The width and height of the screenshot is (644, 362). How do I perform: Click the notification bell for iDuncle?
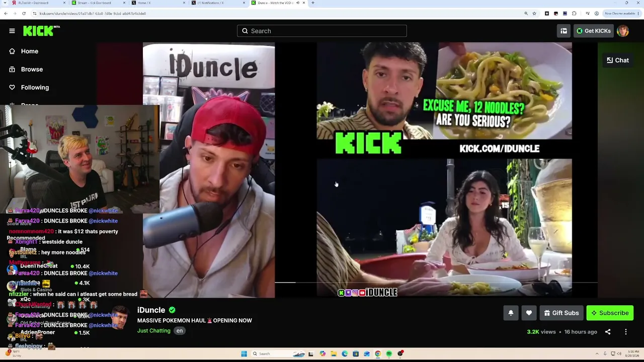click(511, 313)
